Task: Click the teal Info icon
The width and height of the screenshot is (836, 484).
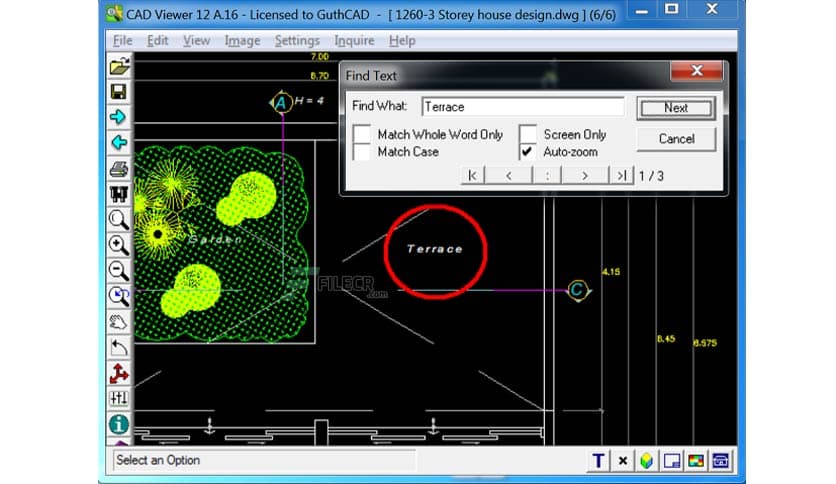Action: [119, 424]
